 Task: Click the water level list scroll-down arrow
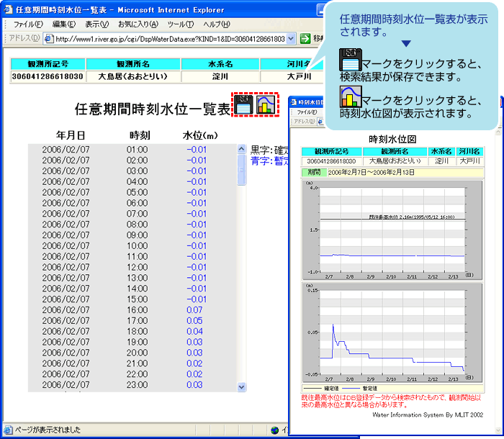pos(241,387)
